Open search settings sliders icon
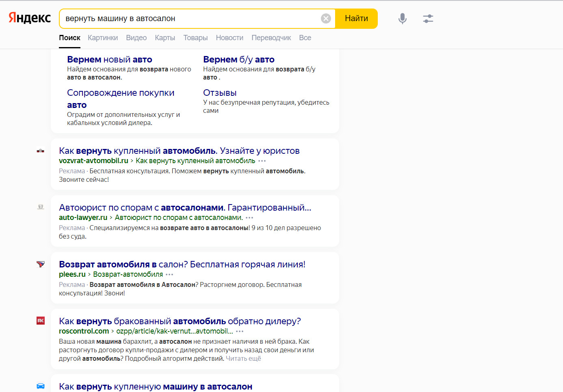563x392 pixels. (x=428, y=19)
